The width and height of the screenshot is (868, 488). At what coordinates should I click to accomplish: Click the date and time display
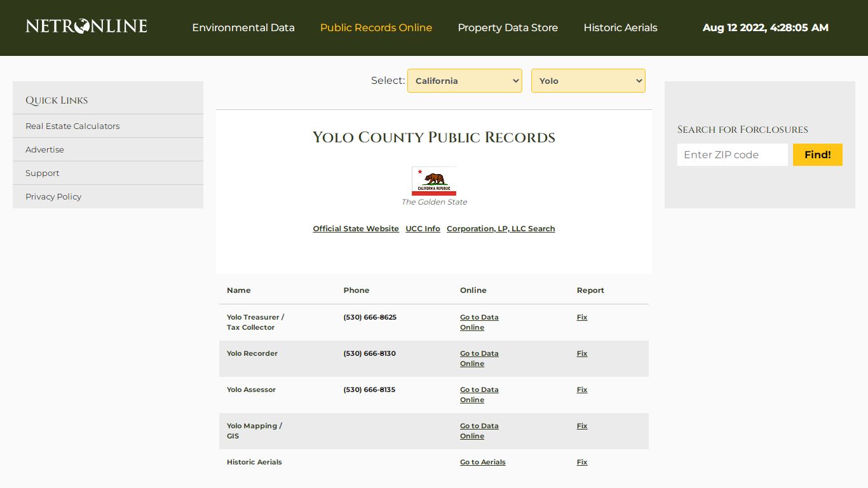click(x=766, y=28)
